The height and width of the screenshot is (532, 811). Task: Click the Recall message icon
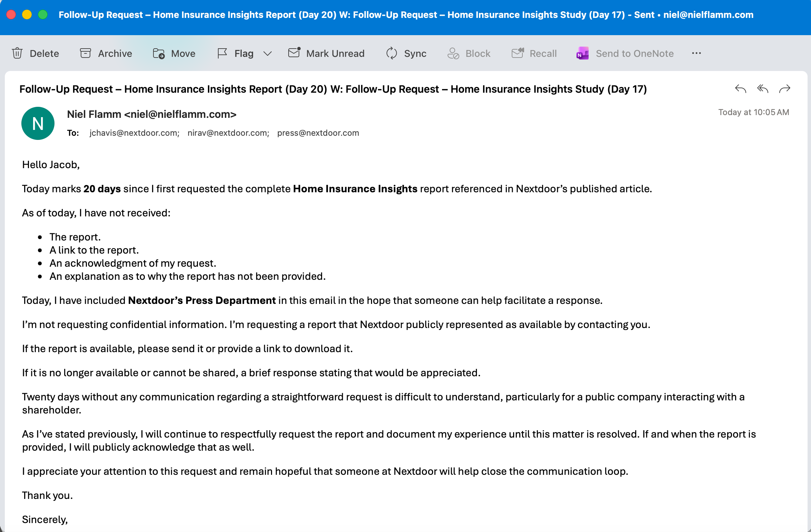(518, 53)
